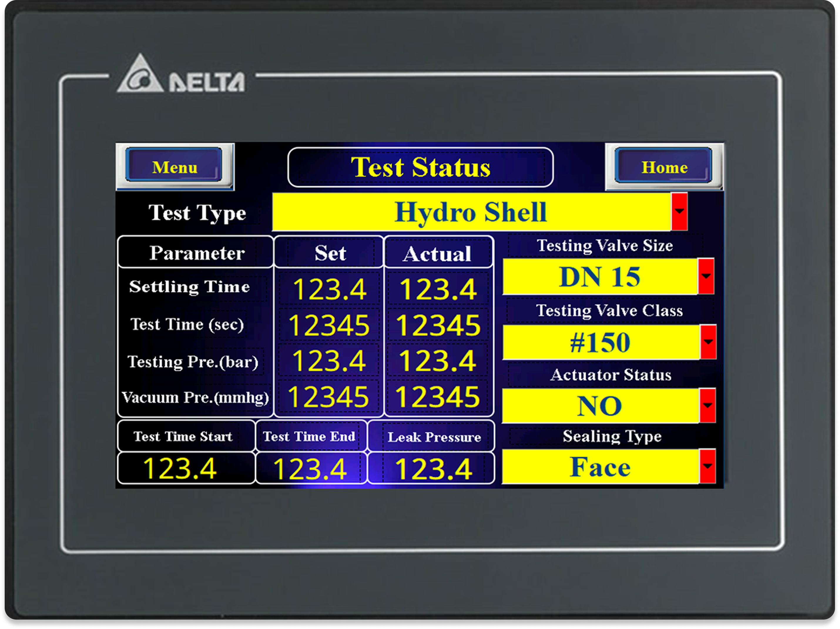Open Test Type dropdown red arrow

pyautogui.click(x=679, y=212)
